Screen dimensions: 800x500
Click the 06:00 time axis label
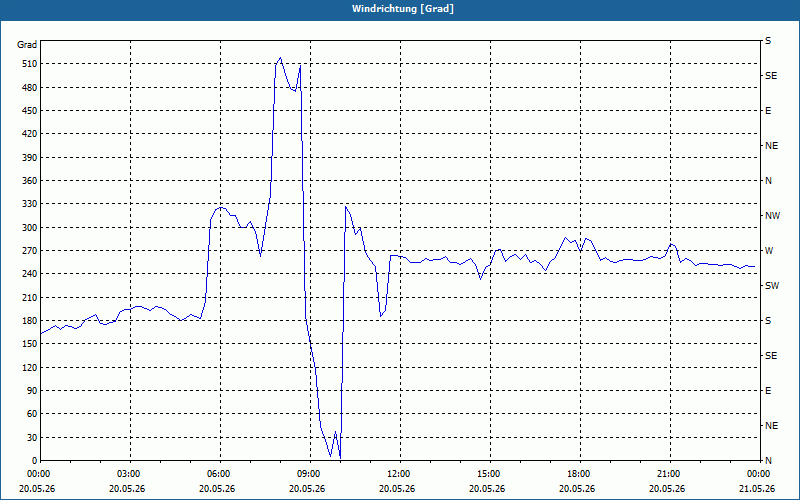click(x=219, y=474)
